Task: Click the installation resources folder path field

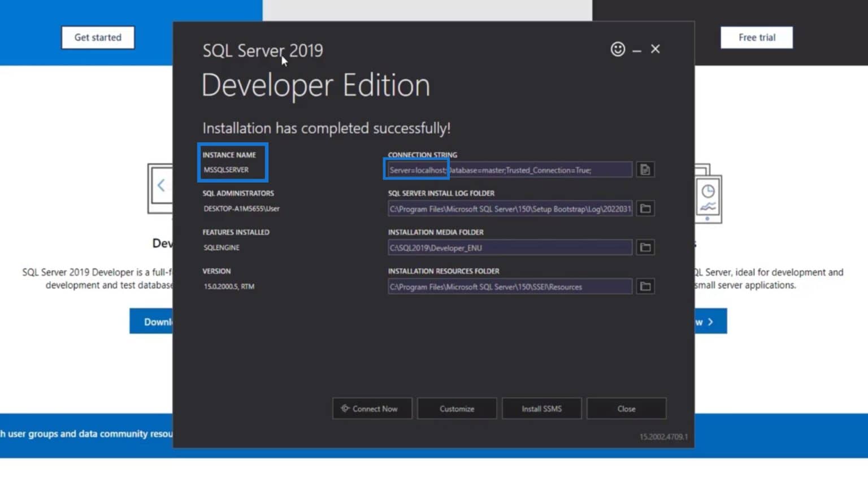Action: click(510, 286)
